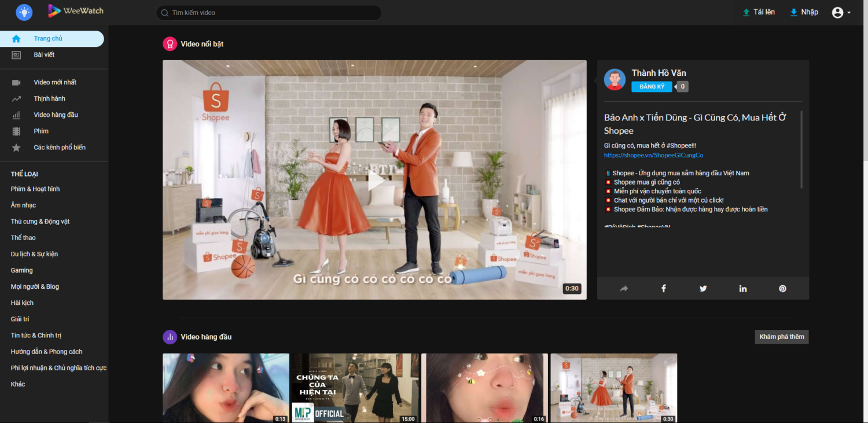Open the Chúng Ta Của Hiện Tại thumbnail
Screen dimensions: 868x423
tap(355, 388)
